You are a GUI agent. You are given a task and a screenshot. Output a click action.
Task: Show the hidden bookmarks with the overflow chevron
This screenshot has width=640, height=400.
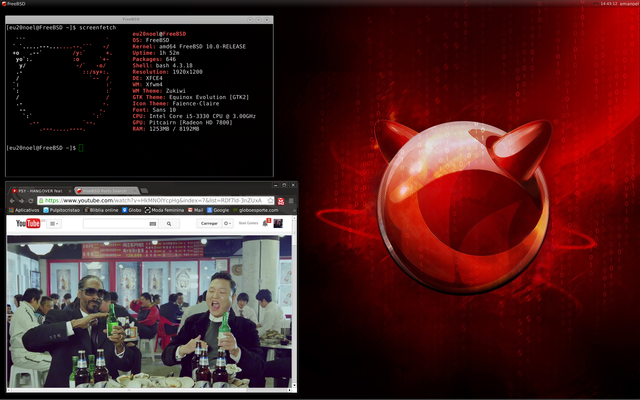point(295,210)
